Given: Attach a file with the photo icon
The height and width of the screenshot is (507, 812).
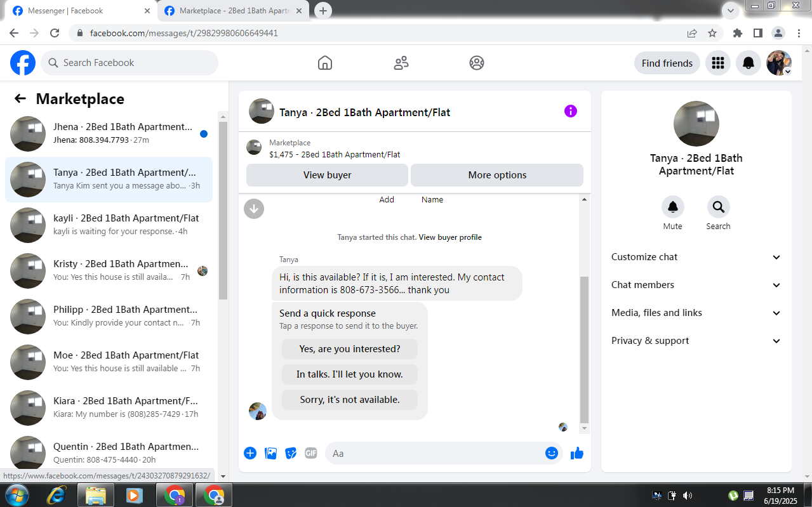Looking at the screenshot, I should (270, 453).
